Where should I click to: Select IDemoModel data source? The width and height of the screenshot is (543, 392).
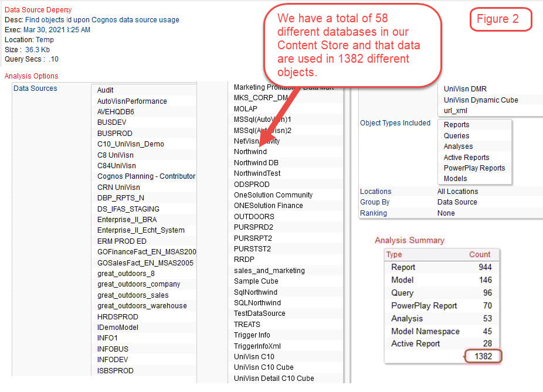(117, 328)
